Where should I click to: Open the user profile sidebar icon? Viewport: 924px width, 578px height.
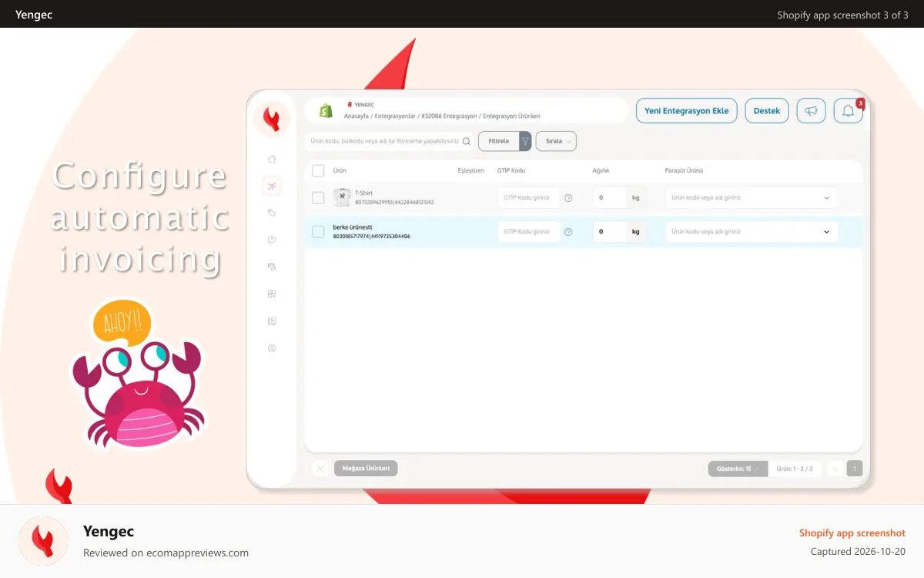(x=272, y=348)
